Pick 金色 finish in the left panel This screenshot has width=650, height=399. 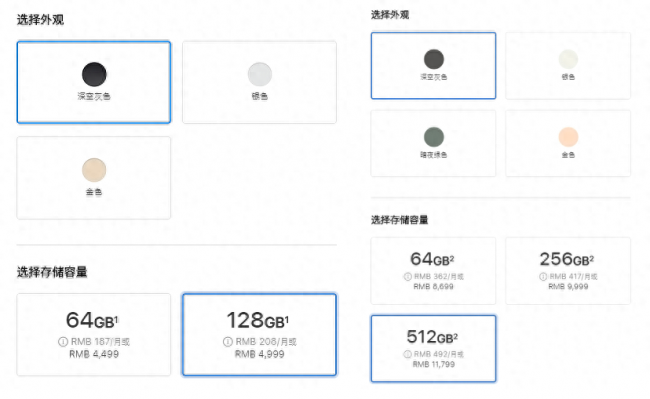click(x=94, y=178)
